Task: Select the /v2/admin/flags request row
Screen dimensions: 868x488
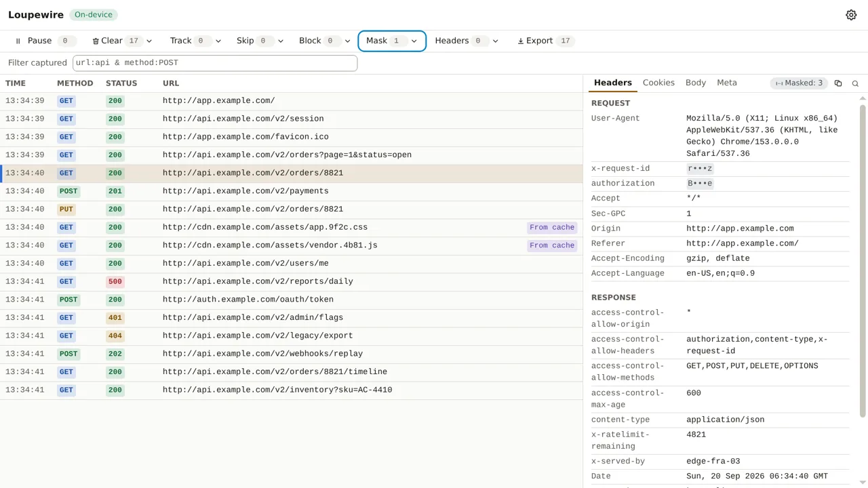Action: [x=292, y=318]
